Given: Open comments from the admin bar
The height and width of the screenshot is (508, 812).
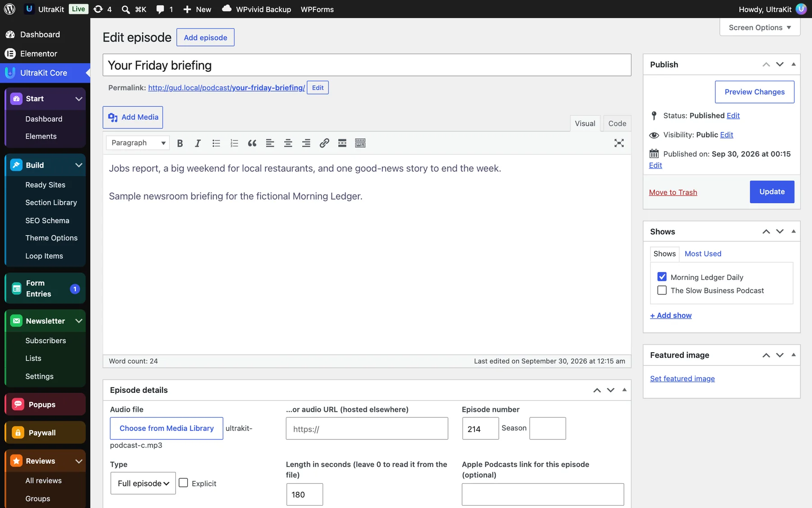Looking at the screenshot, I should coord(165,9).
